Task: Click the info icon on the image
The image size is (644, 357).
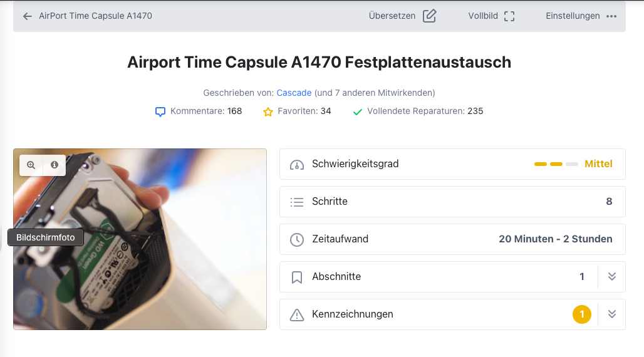Action: [55, 165]
